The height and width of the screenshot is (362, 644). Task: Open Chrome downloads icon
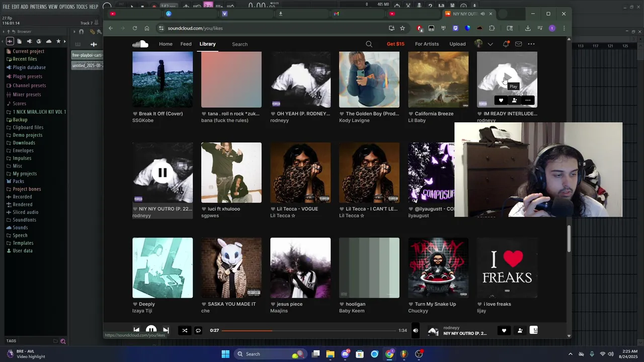coord(528,28)
